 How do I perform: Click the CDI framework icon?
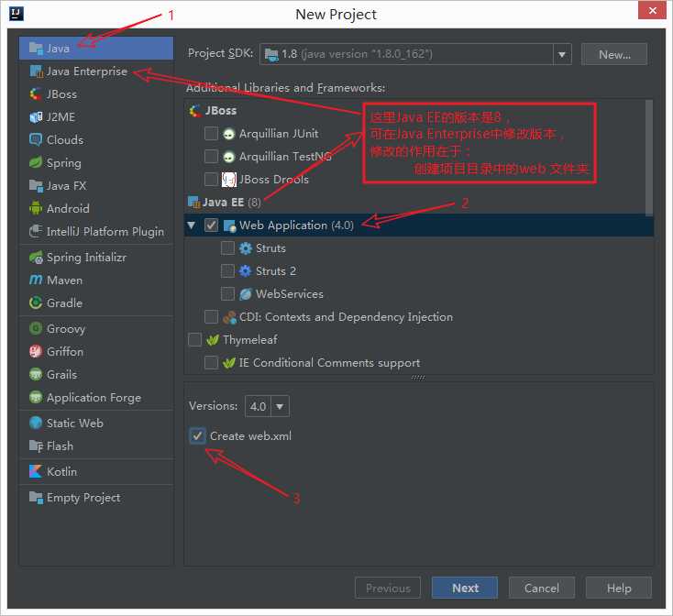pos(229,317)
